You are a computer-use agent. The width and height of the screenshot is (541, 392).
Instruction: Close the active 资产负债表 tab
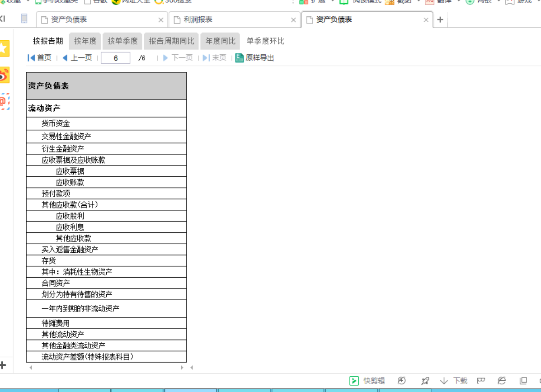426,20
